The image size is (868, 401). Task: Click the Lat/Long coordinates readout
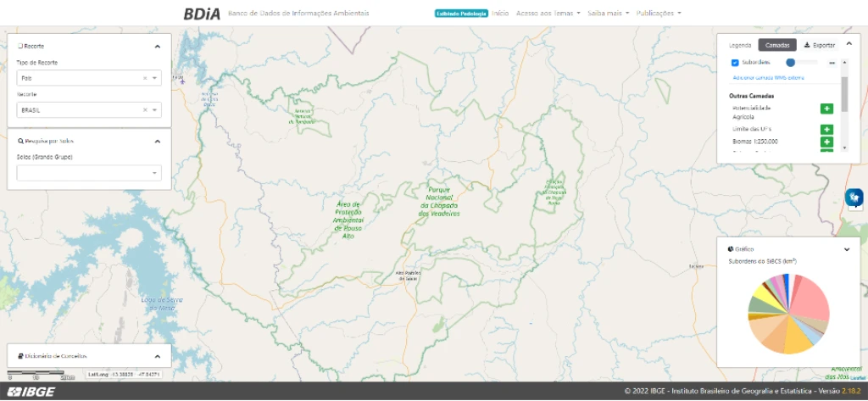click(x=124, y=375)
